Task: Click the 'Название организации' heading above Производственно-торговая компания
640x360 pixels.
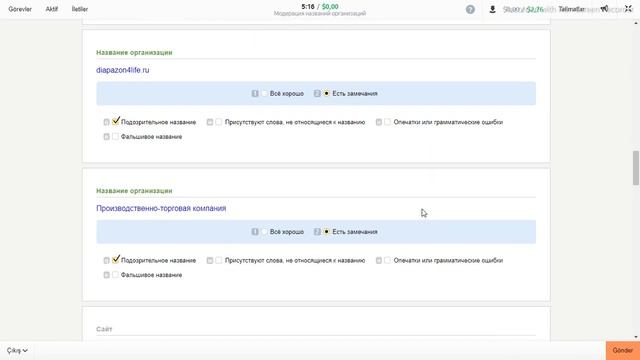Action: 134,191
